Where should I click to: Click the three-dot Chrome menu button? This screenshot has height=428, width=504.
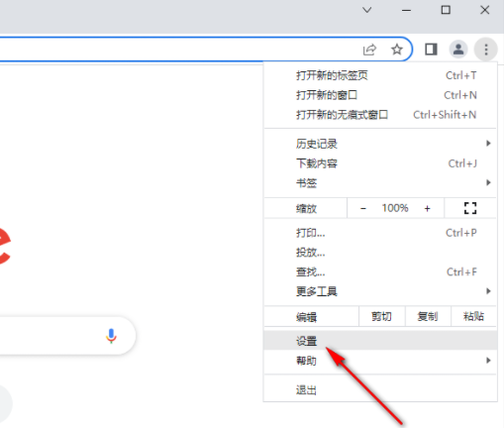click(486, 50)
